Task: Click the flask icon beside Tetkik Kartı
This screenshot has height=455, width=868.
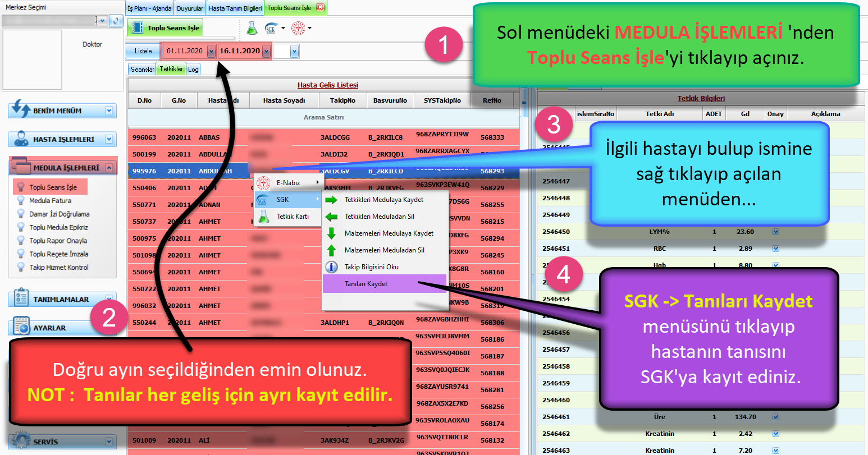Action: 263,217
